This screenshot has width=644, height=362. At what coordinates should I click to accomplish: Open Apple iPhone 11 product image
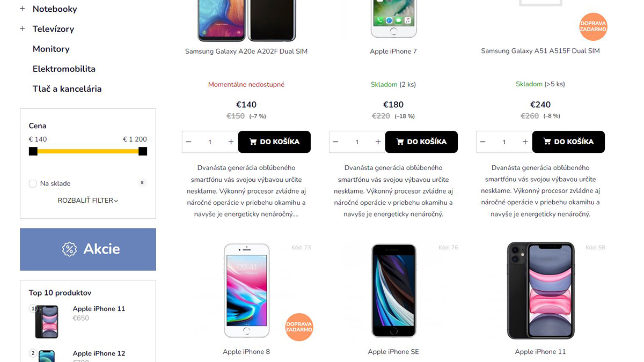pos(540,290)
